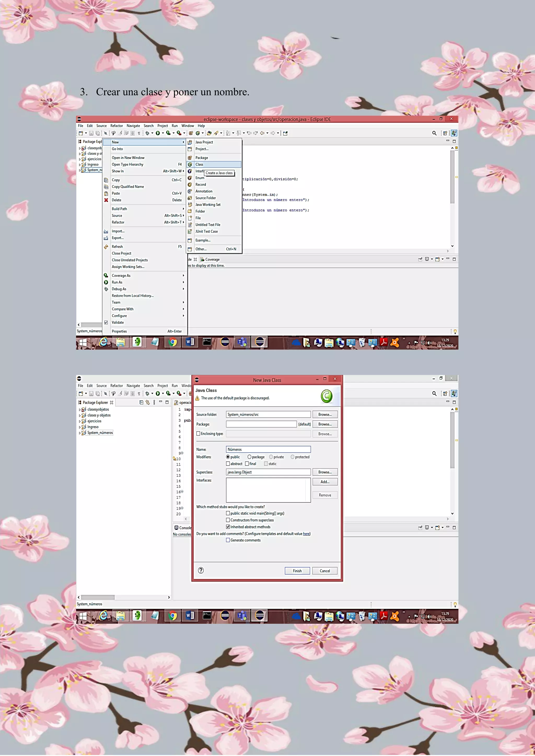
Task: Check the Generate comments checkbox
Action: (x=228, y=540)
